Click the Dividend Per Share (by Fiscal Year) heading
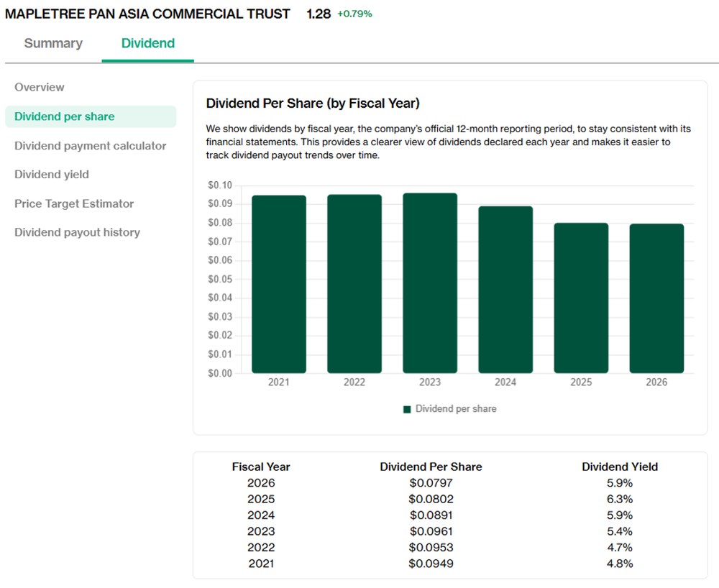The height and width of the screenshot is (588, 719). pyautogui.click(x=313, y=103)
